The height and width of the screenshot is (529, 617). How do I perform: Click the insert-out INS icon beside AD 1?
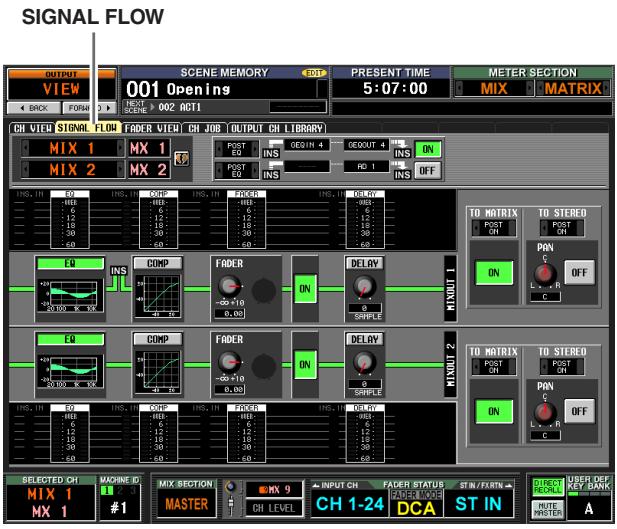coord(402,171)
